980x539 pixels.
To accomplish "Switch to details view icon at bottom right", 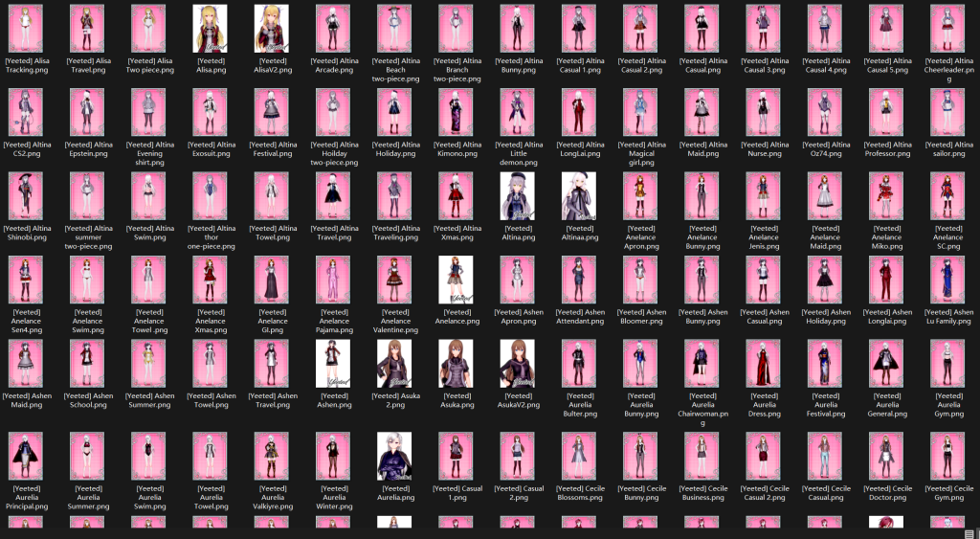I will 969,533.
